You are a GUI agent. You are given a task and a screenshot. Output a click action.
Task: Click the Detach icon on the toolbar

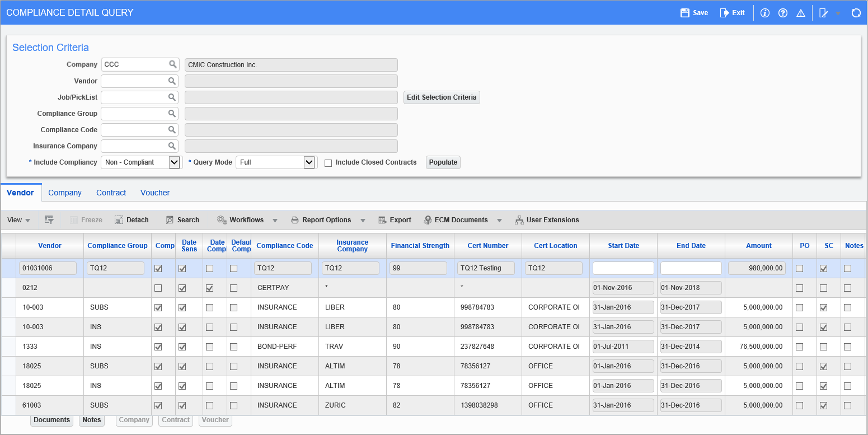(132, 219)
